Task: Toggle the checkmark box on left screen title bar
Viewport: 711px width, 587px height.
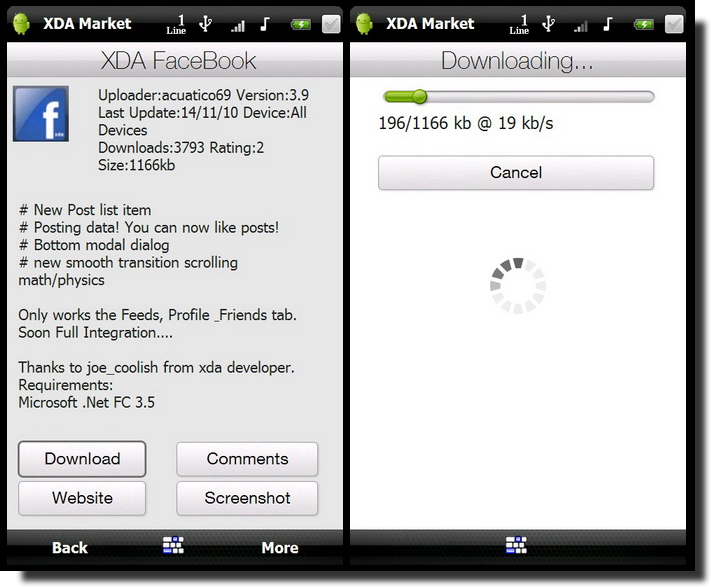Action: (x=331, y=24)
